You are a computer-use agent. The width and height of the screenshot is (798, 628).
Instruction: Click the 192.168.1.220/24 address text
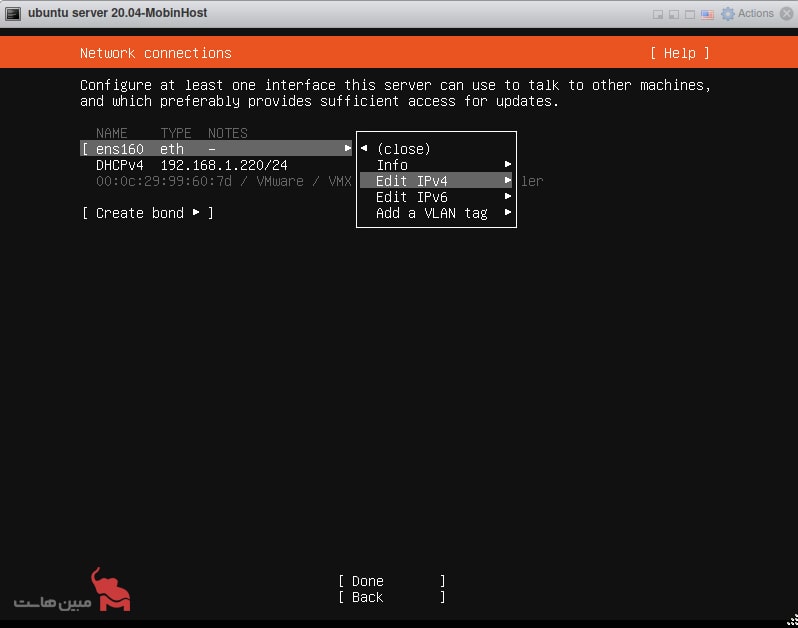pyautogui.click(x=224, y=165)
